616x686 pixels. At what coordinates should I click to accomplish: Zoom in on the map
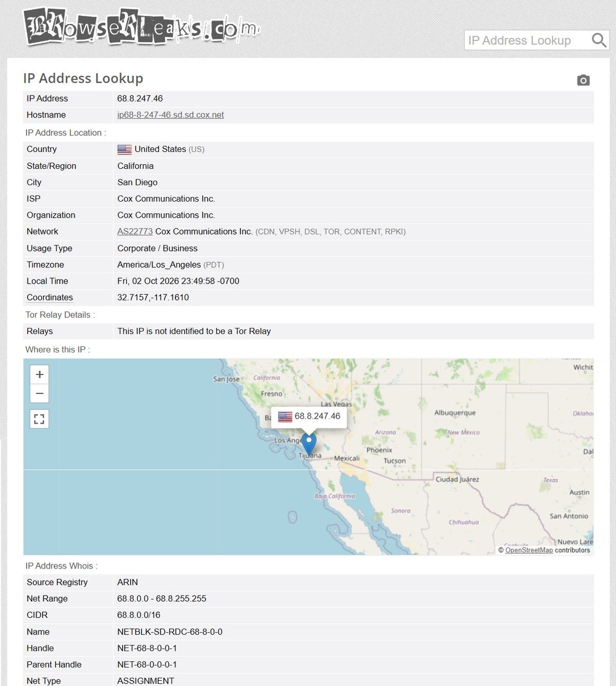pyautogui.click(x=40, y=375)
